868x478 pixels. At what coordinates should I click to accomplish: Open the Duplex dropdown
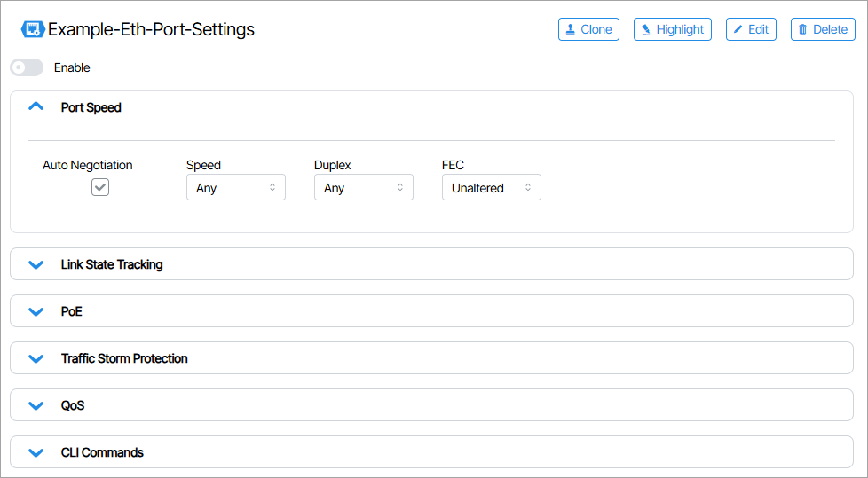[363, 188]
